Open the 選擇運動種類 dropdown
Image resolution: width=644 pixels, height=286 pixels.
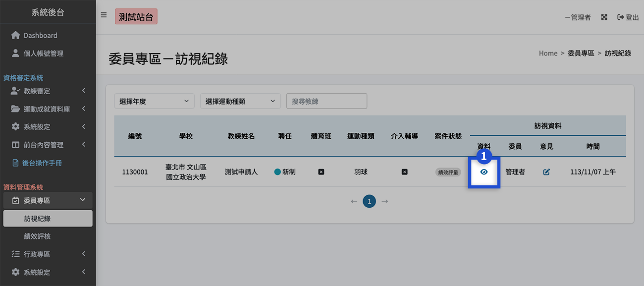(240, 101)
